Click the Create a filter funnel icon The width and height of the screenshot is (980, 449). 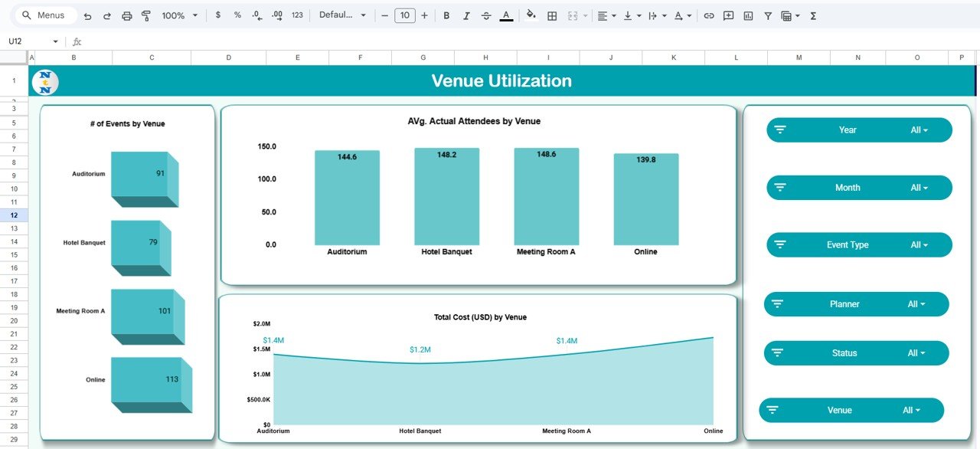tap(768, 15)
